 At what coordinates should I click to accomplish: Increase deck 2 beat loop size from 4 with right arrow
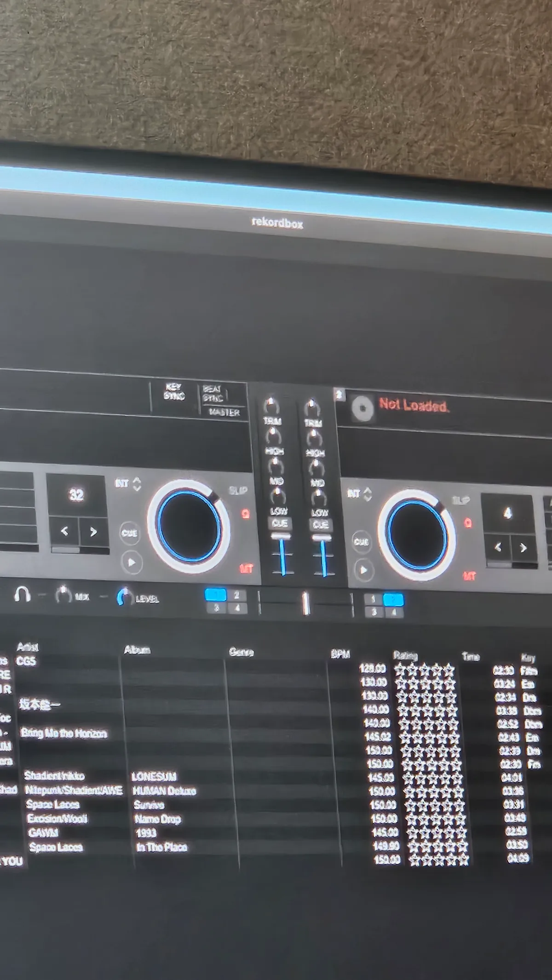pyautogui.click(x=523, y=548)
